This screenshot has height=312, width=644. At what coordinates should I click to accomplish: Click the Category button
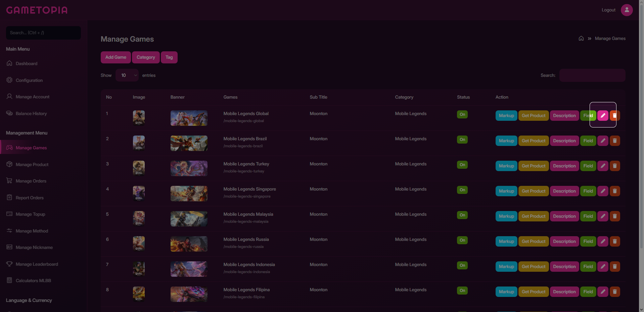tap(146, 57)
